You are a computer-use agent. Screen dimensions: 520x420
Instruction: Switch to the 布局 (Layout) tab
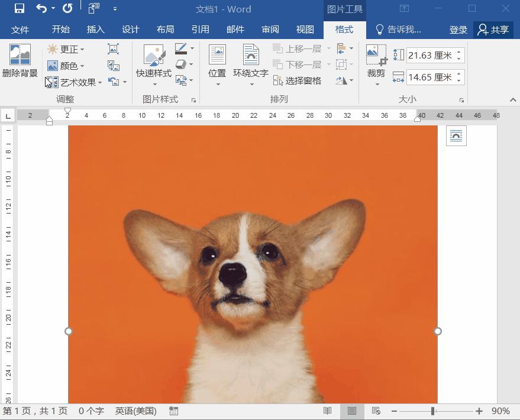[165, 30]
